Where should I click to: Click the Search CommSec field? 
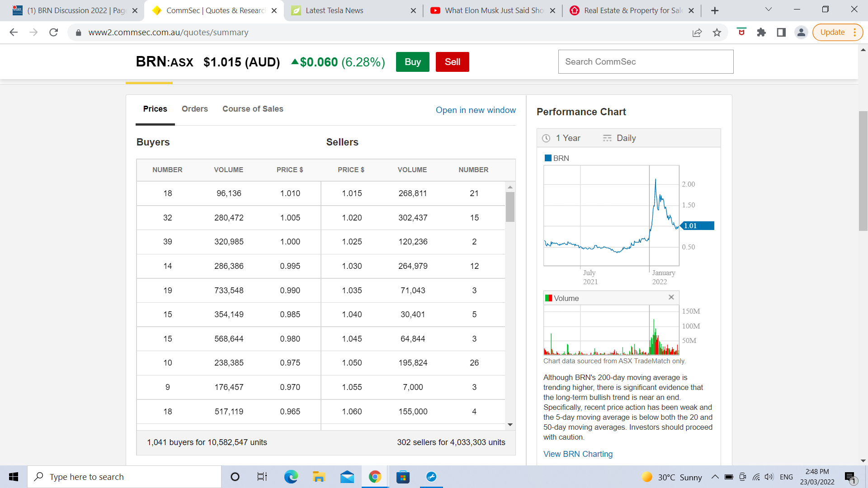tap(646, 62)
